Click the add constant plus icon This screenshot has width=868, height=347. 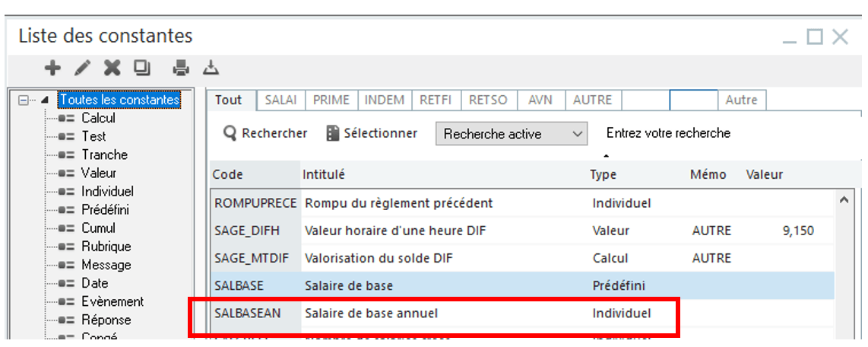(52, 68)
